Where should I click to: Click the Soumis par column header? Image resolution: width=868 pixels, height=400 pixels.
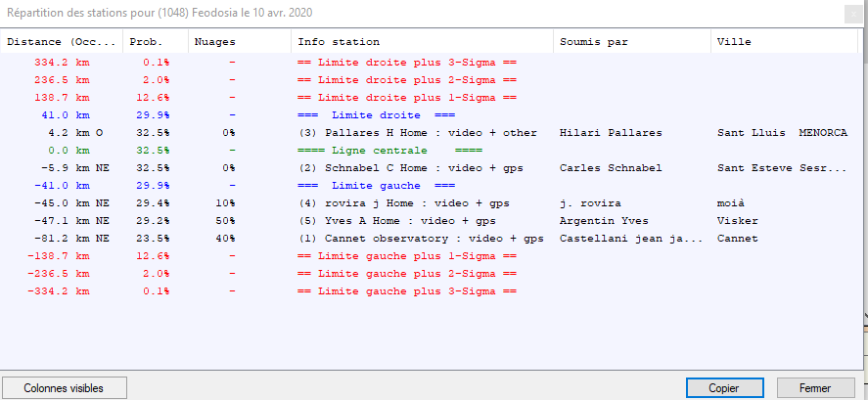(631, 42)
